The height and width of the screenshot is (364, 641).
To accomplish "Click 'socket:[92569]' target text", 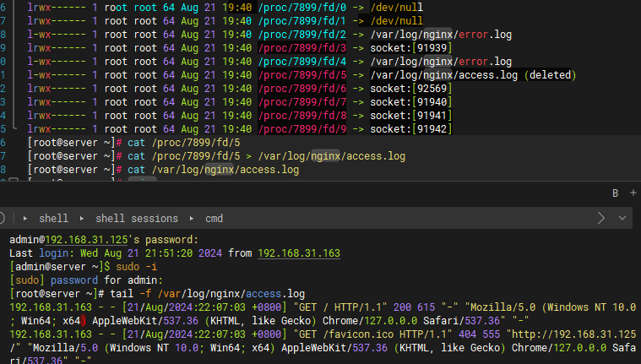I will (x=410, y=89).
